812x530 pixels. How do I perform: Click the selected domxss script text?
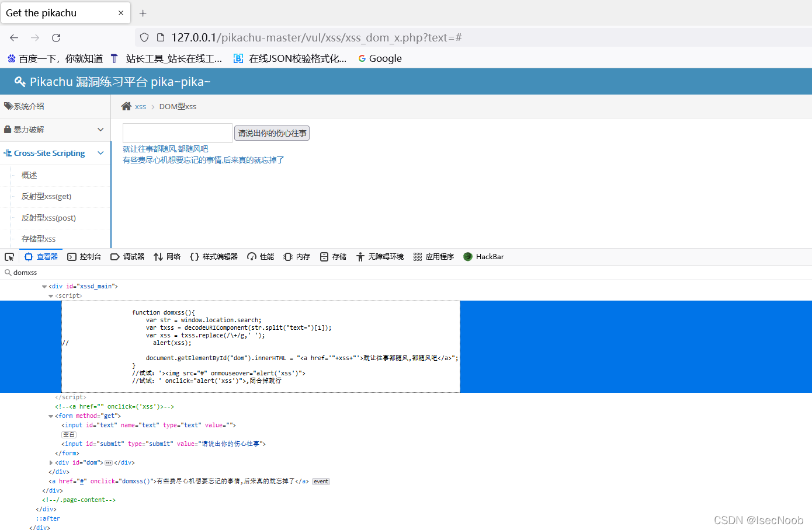click(261, 347)
